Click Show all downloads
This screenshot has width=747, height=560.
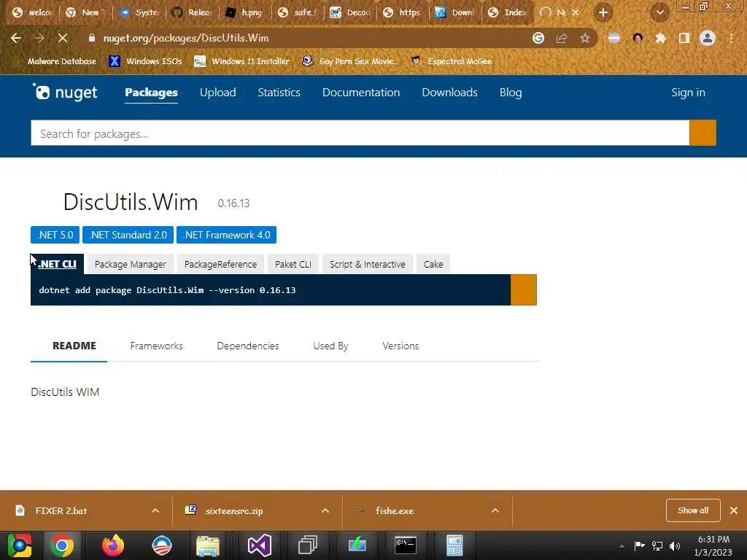pos(693,510)
